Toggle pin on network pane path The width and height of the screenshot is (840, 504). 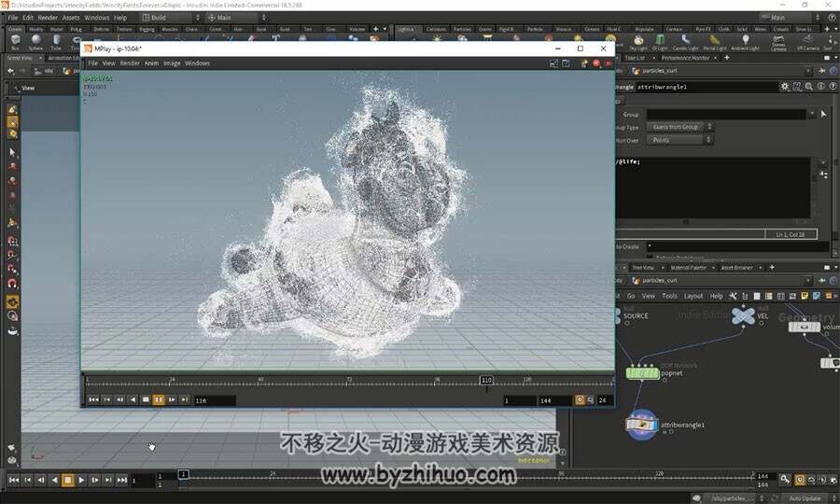(x=821, y=280)
